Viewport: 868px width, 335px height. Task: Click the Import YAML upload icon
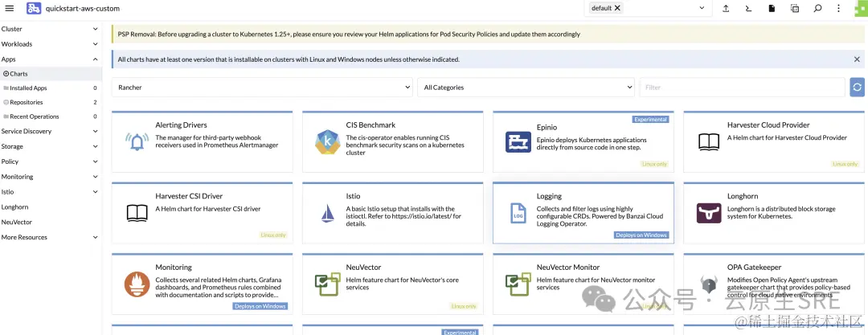(x=725, y=8)
